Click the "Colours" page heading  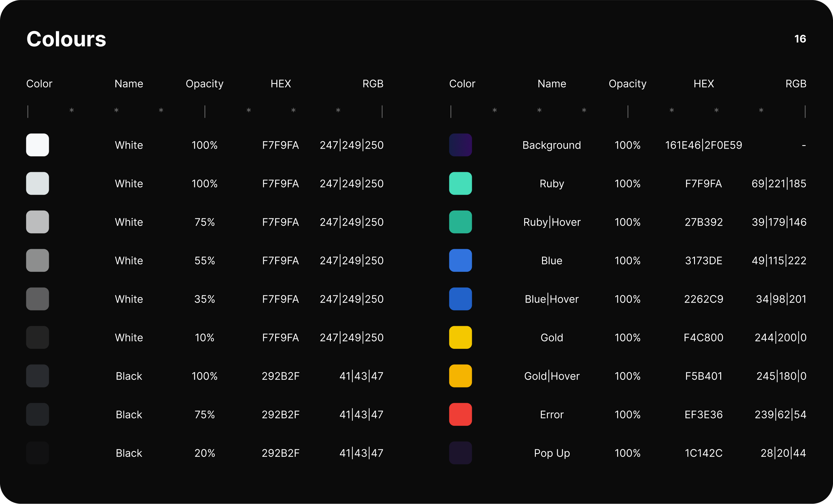point(66,39)
